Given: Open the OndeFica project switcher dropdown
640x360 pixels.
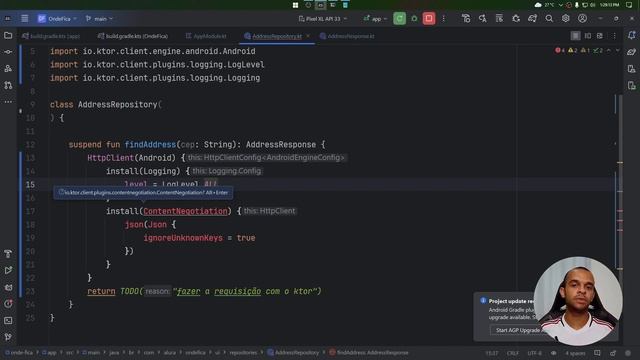Looking at the screenshot, I should (x=57, y=19).
